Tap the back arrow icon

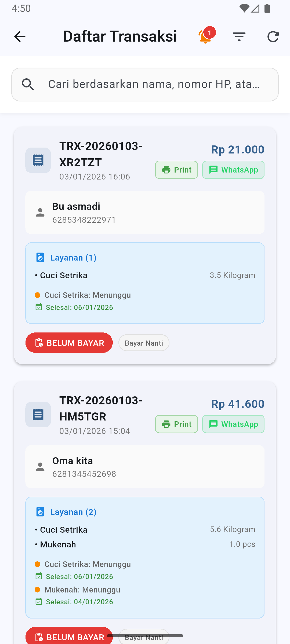pyautogui.click(x=20, y=36)
